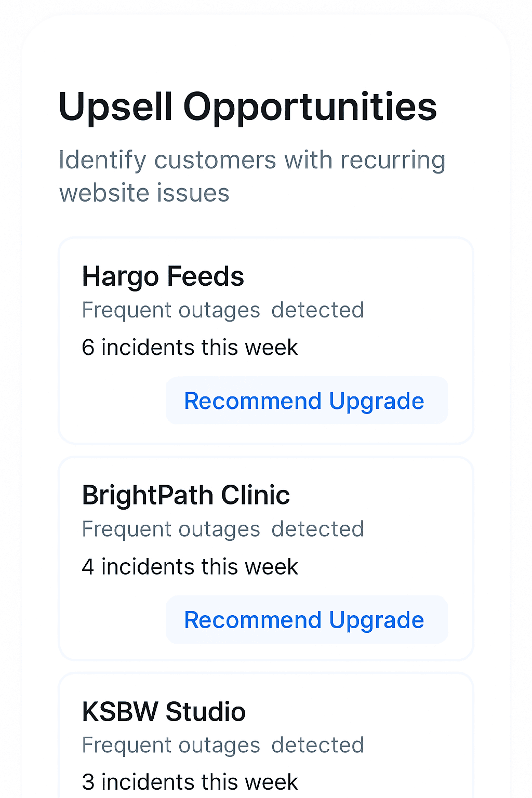
Task: Click the 3 incidents this week text
Action: click(190, 782)
